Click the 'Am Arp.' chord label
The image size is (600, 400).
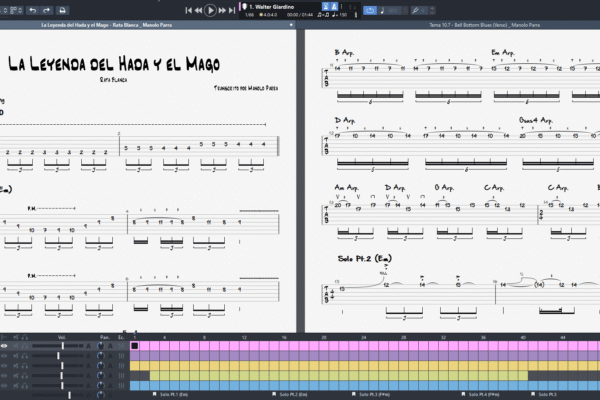pyautogui.click(x=347, y=188)
